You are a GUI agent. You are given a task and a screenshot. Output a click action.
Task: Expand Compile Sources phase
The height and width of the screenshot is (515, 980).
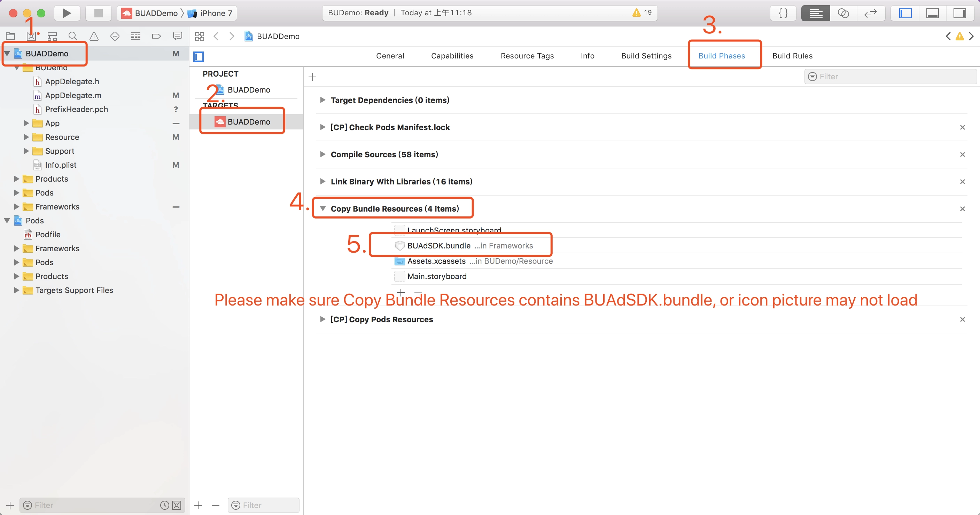coord(322,154)
